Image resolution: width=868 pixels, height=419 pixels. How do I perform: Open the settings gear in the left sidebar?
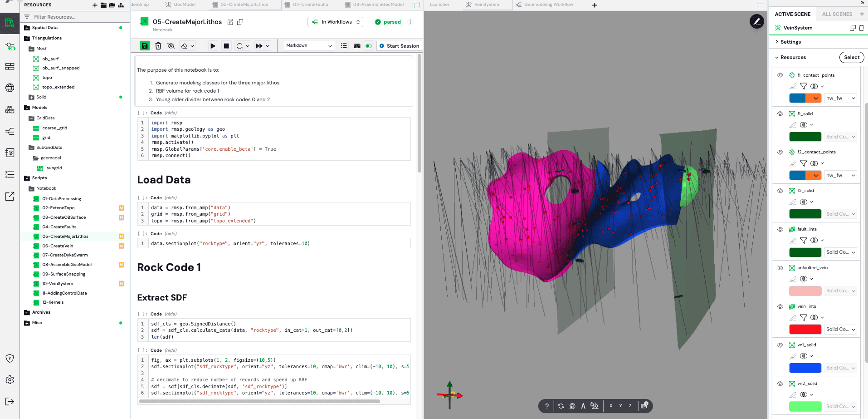[10, 380]
